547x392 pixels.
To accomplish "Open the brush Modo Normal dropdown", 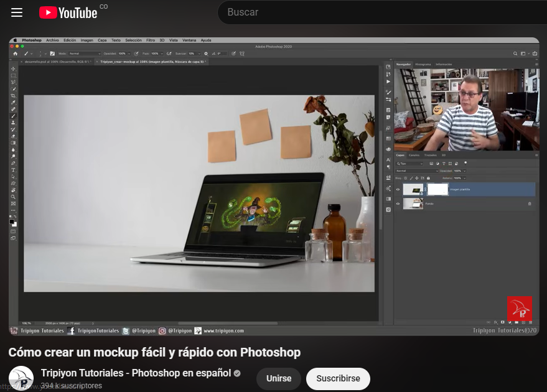I will click(x=85, y=54).
